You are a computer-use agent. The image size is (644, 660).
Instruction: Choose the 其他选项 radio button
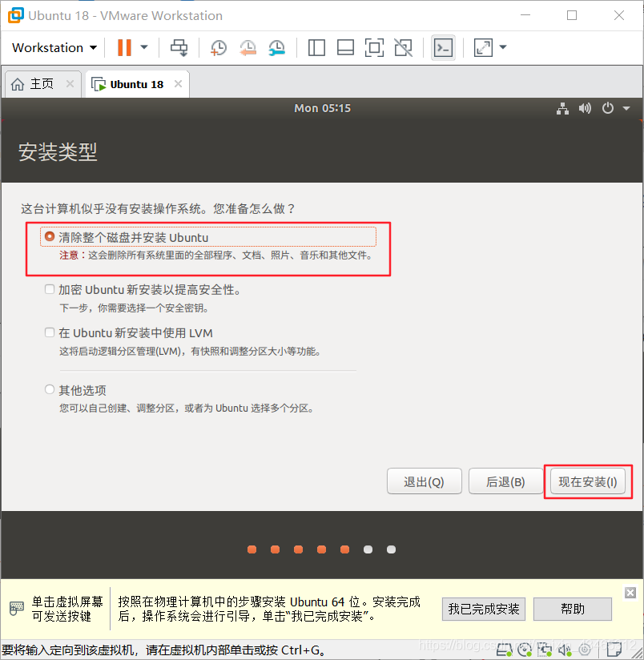click(50, 389)
